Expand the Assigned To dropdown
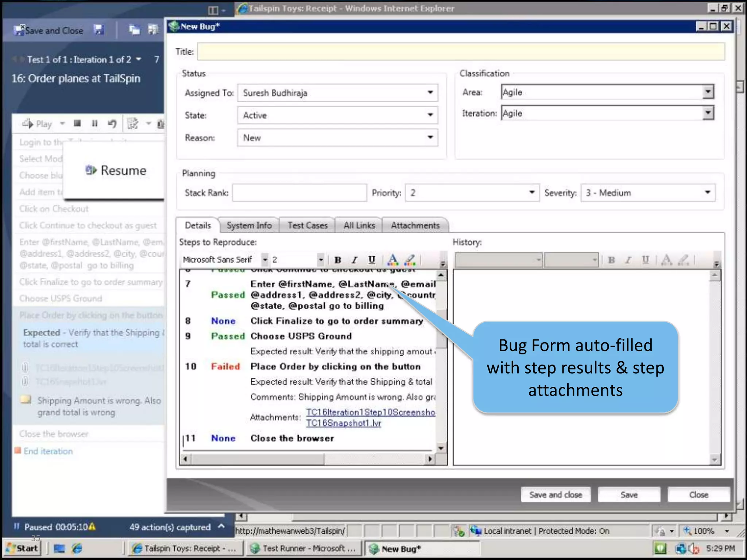Screen dimensions: 747x560 tap(430, 93)
